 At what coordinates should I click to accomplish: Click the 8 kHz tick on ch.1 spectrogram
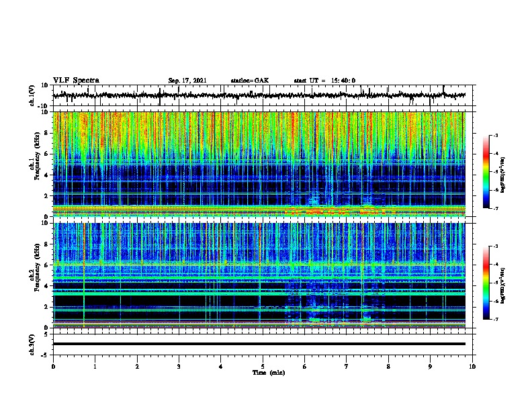click(46, 133)
